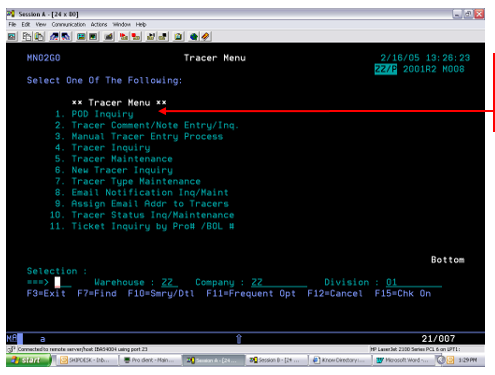The image size is (495, 375).
Task: Click the 2/16/05 date text
Action: coord(400,58)
